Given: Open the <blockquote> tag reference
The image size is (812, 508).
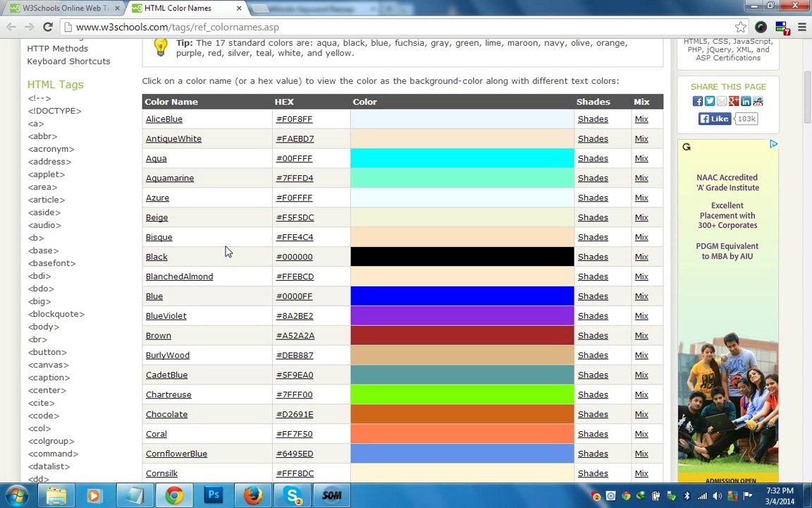Looking at the screenshot, I should [x=56, y=314].
